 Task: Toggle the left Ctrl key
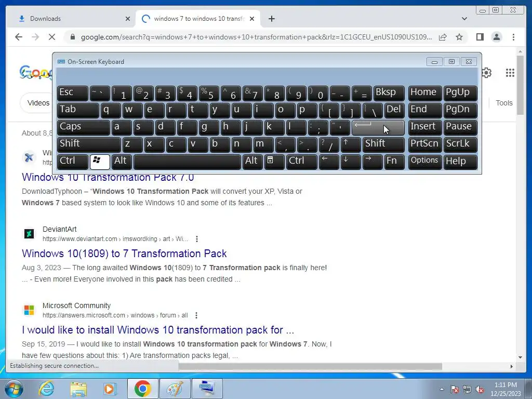(x=73, y=162)
